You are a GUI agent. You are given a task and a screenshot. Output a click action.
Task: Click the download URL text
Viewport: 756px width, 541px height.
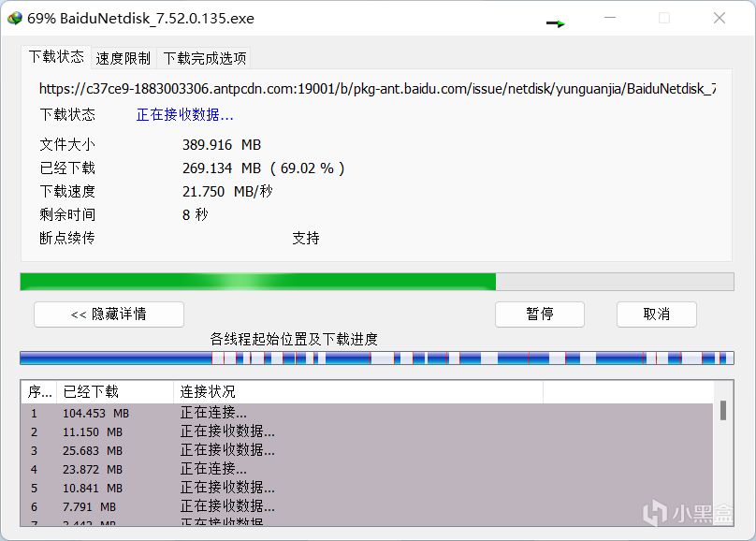pos(377,89)
